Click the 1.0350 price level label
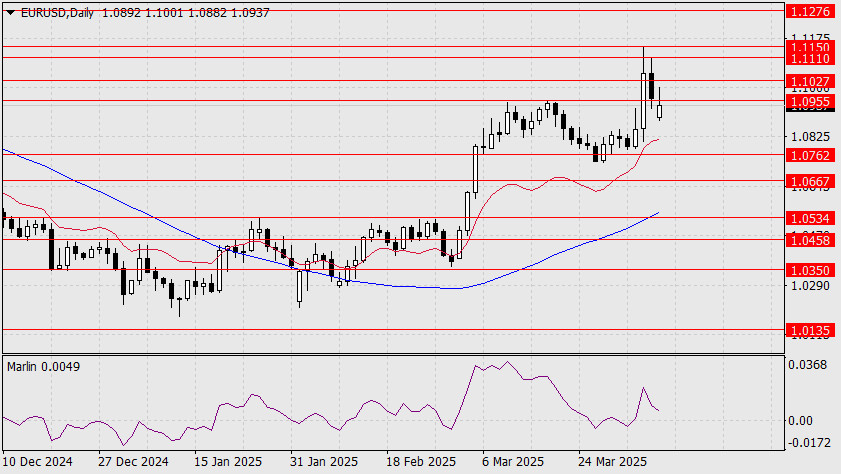The height and width of the screenshot is (474, 841). click(x=810, y=270)
